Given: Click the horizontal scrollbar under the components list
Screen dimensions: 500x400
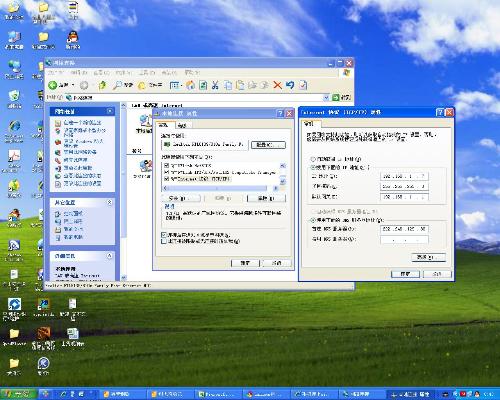Looking at the screenshot, I should (x=221, y=188).
